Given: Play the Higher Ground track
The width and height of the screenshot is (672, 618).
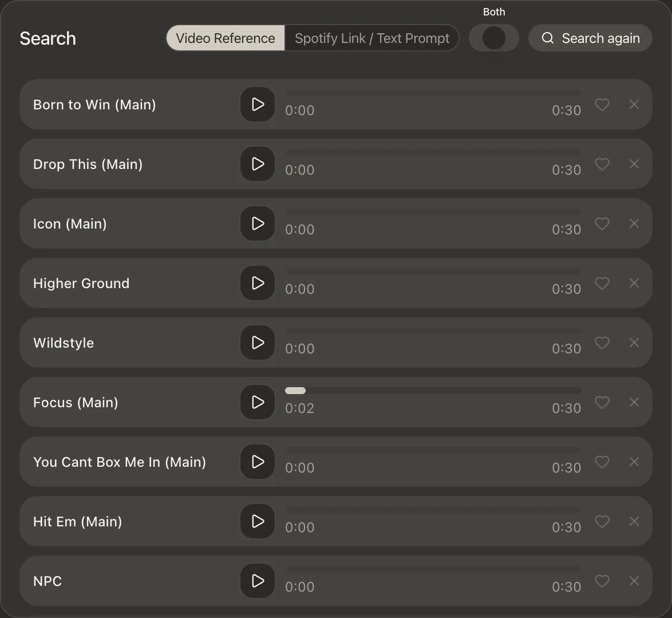Looking at the screenshot, I should [x=258, y=283].
